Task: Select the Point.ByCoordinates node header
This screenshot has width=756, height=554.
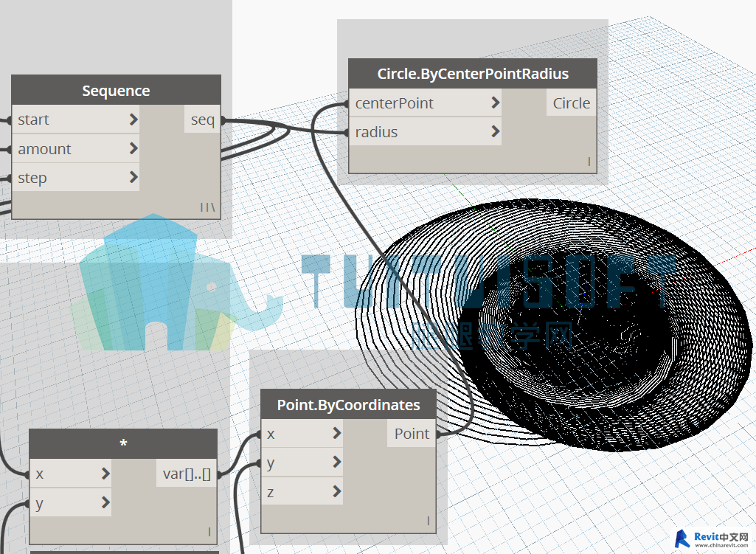Action: [348, 405]
